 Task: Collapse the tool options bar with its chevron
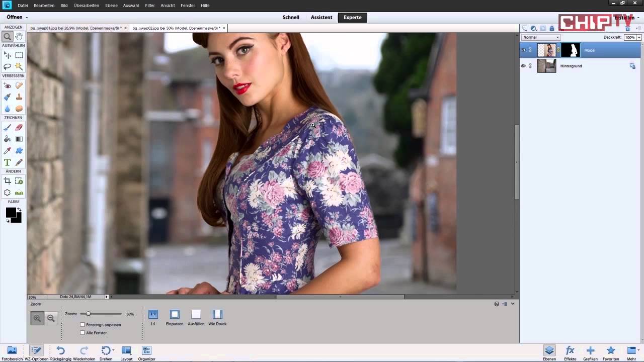click(513, 304)
